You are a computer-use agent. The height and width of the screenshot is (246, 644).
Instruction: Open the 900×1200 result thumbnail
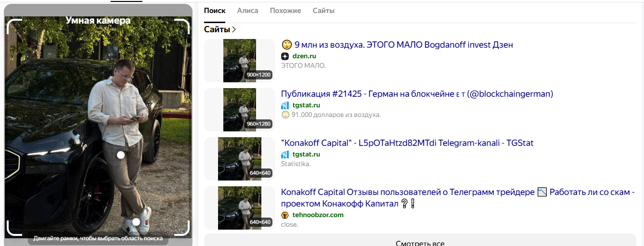(x=239, y=61)
